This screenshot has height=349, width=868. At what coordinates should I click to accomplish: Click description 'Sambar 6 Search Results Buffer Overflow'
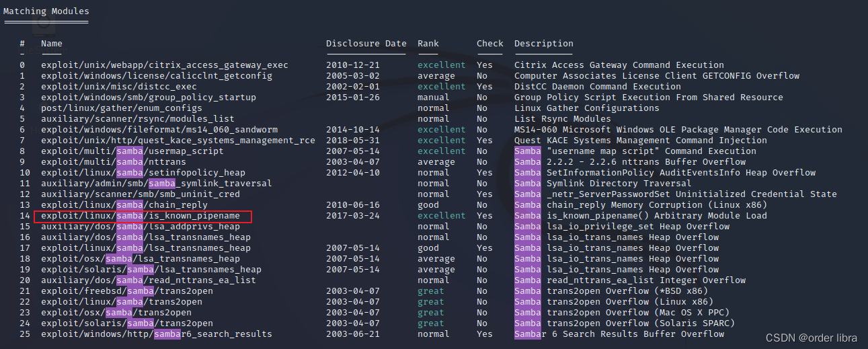[x=619, y=334]
